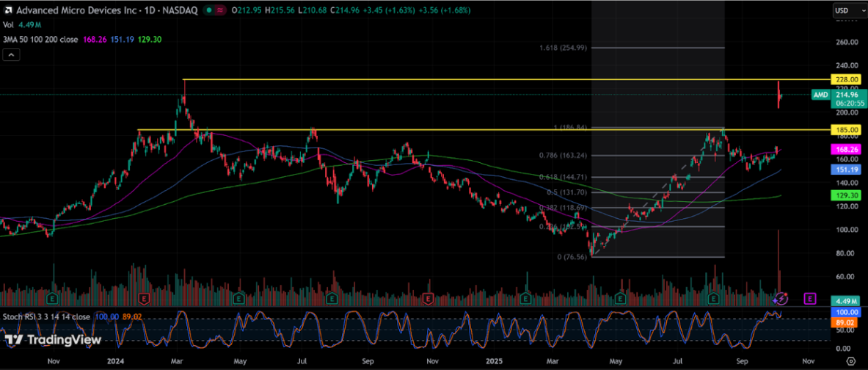Screen dimensions: 868x370
Task: Click the yellow 185.00 price line label
Action: tap(841, 130)
